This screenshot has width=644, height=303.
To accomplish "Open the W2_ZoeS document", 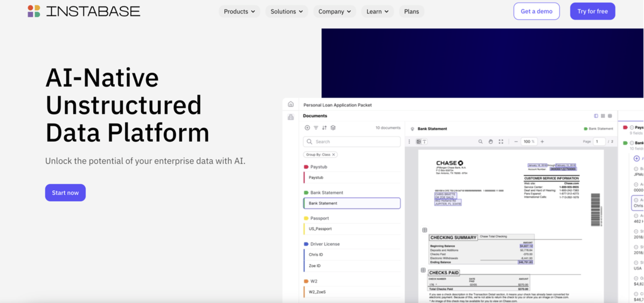I will point(352,292).
